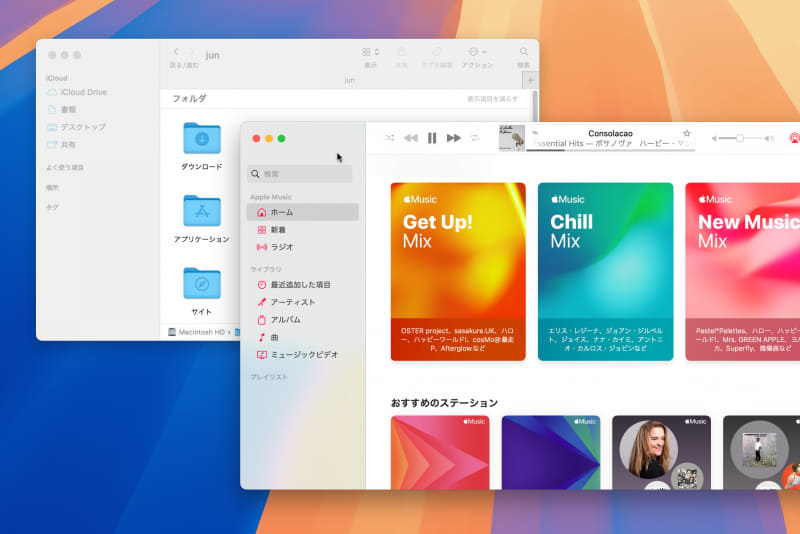800x534 pixels.
Task: Play the pink arrow station thumbnail
Action: 440,452
